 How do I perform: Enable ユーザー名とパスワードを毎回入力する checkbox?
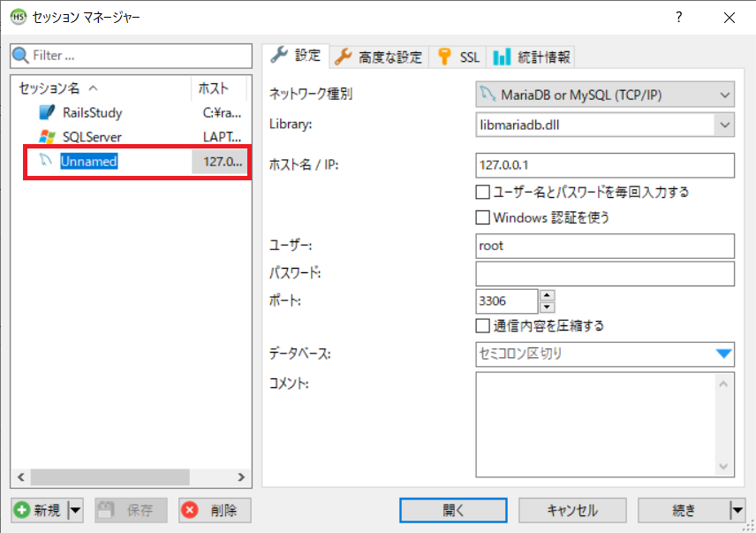482,192
